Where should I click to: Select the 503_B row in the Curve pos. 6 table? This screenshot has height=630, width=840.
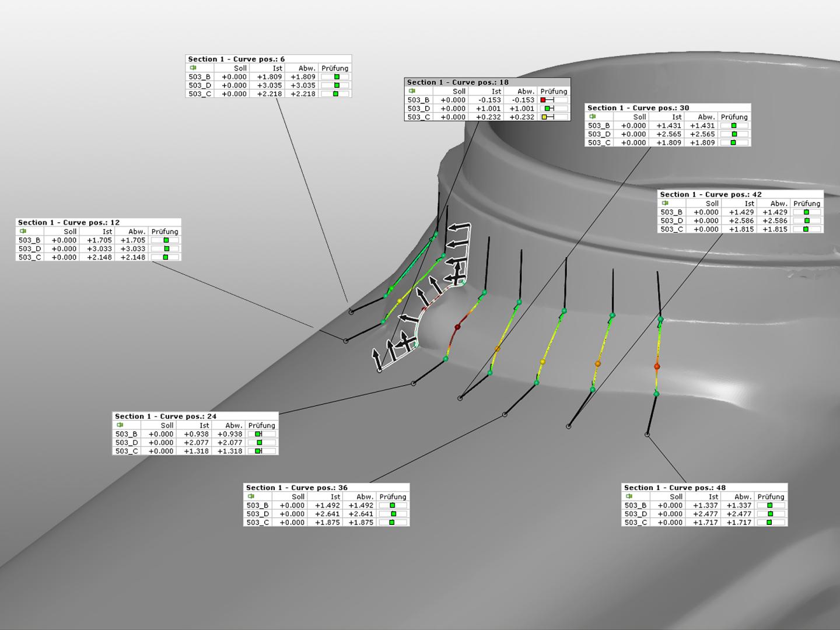198,76
